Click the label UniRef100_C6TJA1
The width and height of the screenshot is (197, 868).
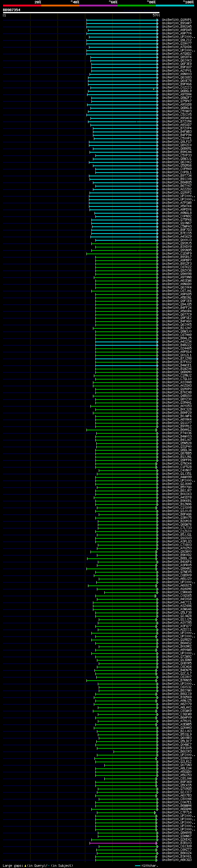[176, 291]
